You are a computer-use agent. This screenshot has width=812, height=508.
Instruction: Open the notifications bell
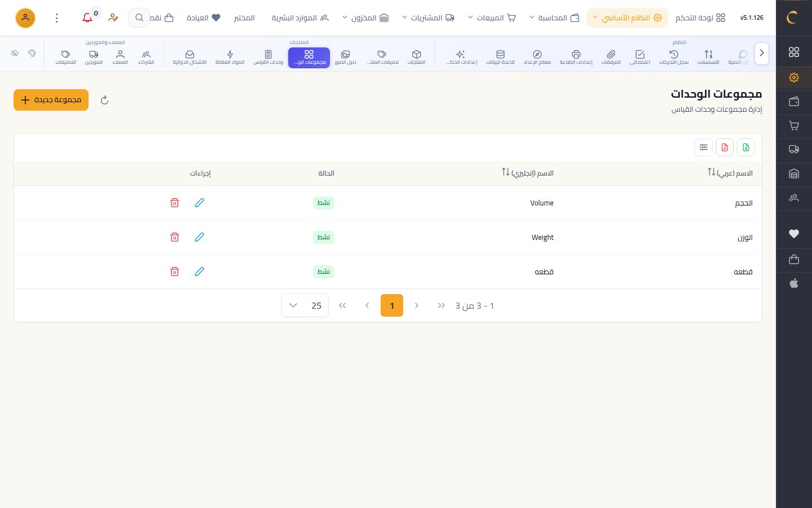point(87,18)
